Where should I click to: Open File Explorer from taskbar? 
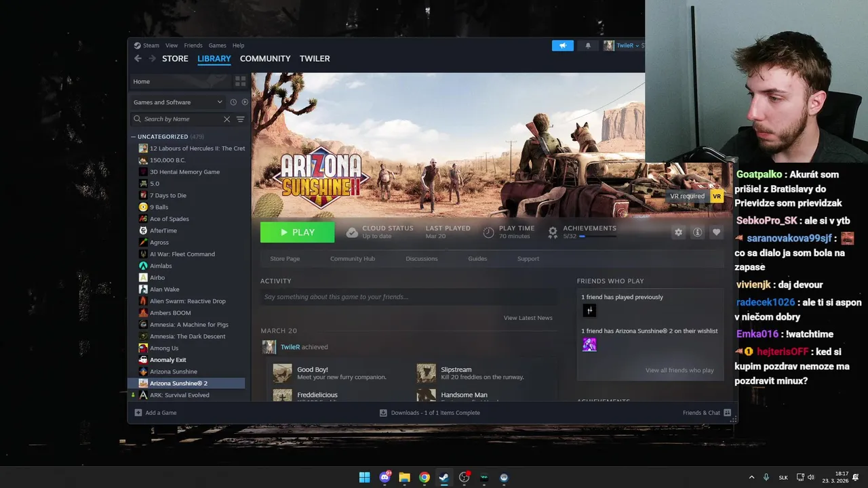pos(404,477)
